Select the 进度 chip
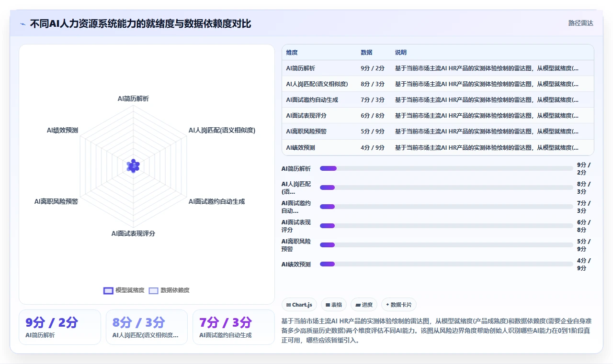613x364 pixels. point(364,305)
